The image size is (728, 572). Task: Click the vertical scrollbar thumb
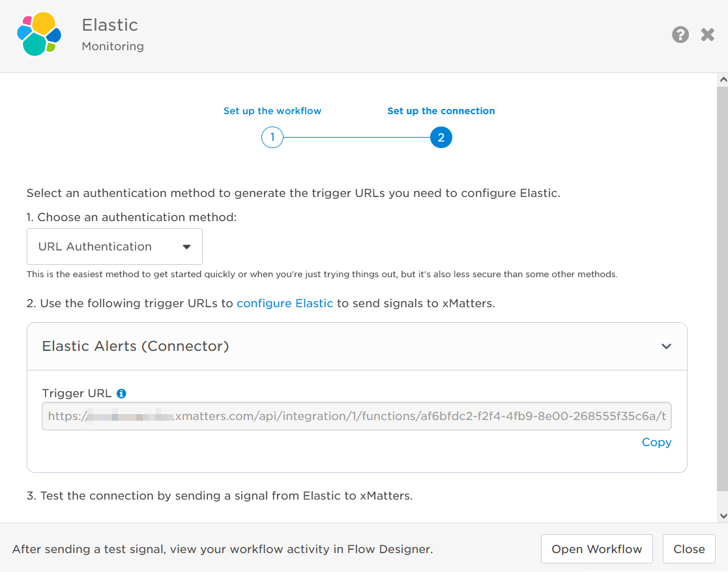pos(722,287)
